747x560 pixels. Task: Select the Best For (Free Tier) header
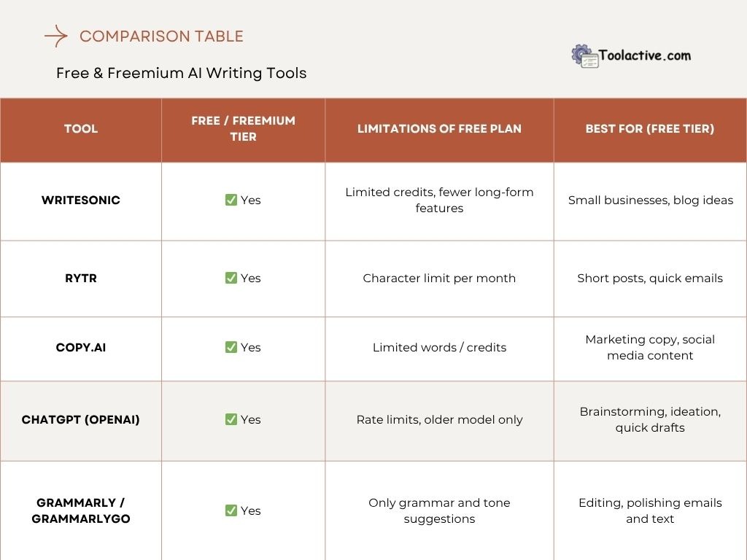[649, 129]
